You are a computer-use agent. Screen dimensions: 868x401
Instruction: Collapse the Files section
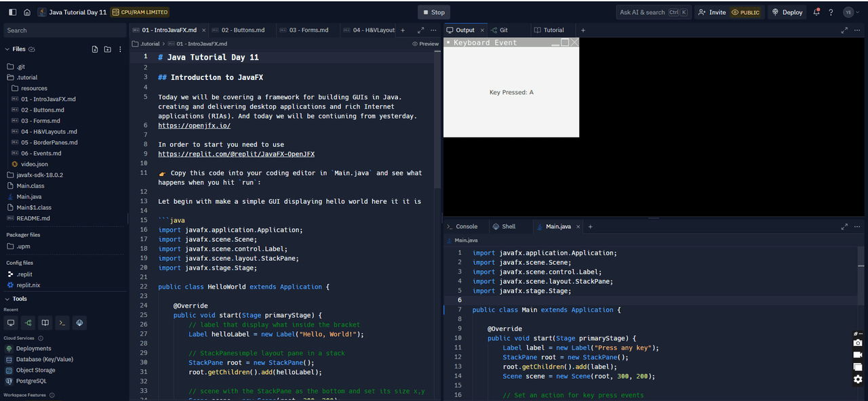tap(7, 49)
